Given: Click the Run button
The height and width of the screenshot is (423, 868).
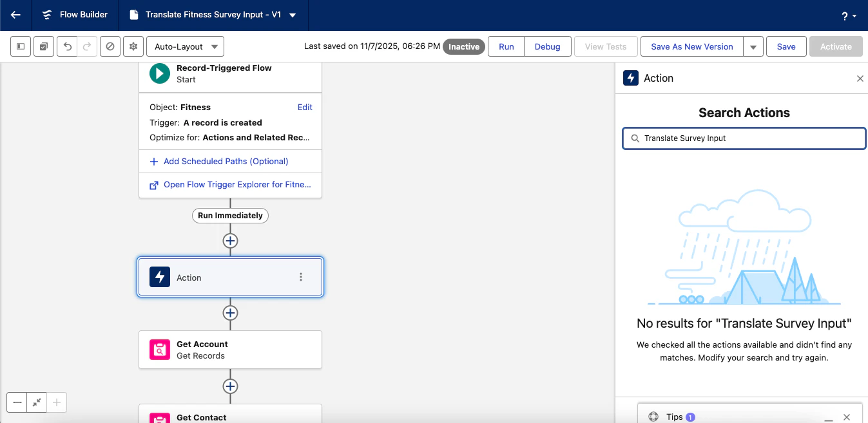Looking at the screenshot, I should coord(506,46).
